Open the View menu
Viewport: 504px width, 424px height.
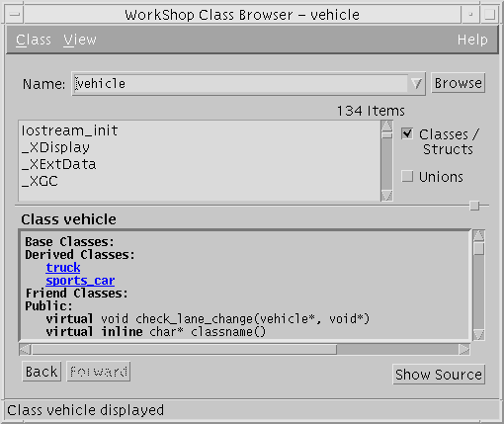point(80,40)
